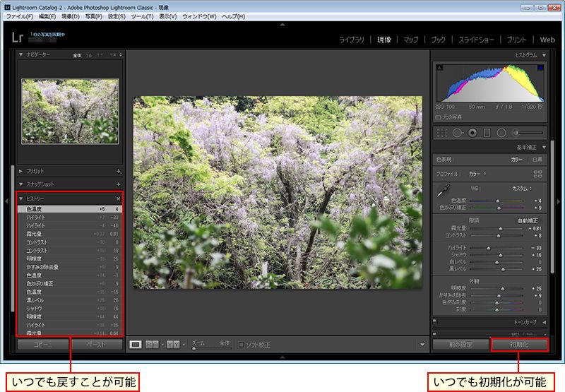Screen dimensions: 565x392
Task: Select the Crop Overlay tool
Action: point(442,133)
